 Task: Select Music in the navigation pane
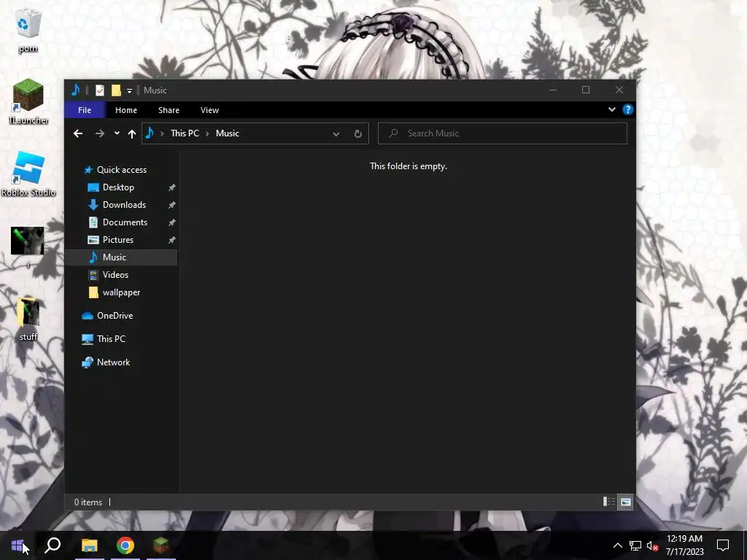121,257
